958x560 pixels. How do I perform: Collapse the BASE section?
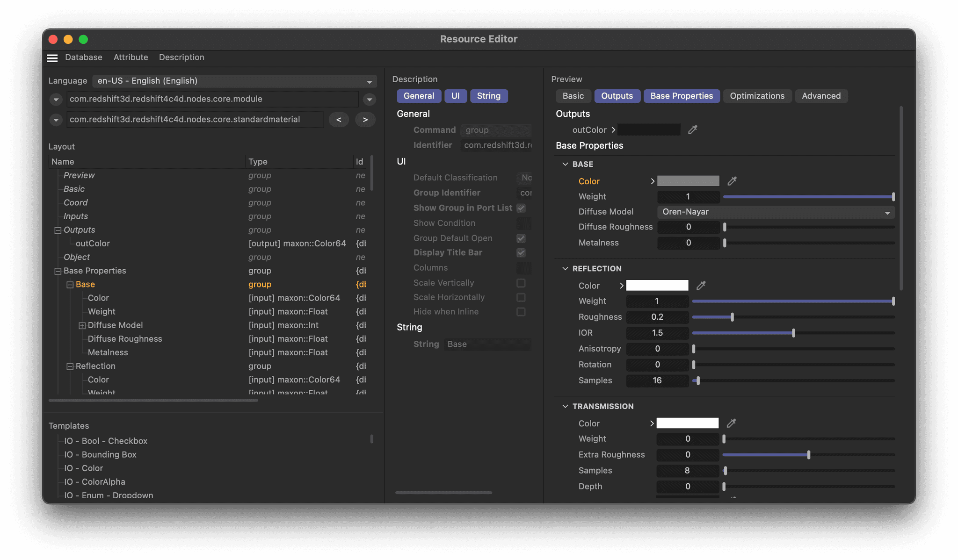[x=565, y=164]
